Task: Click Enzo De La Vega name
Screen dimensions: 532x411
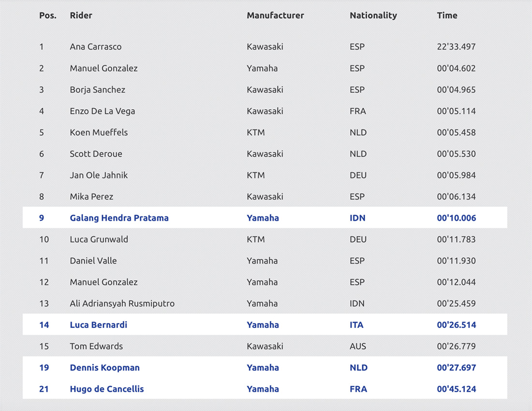Action: [x=103, y=111]
